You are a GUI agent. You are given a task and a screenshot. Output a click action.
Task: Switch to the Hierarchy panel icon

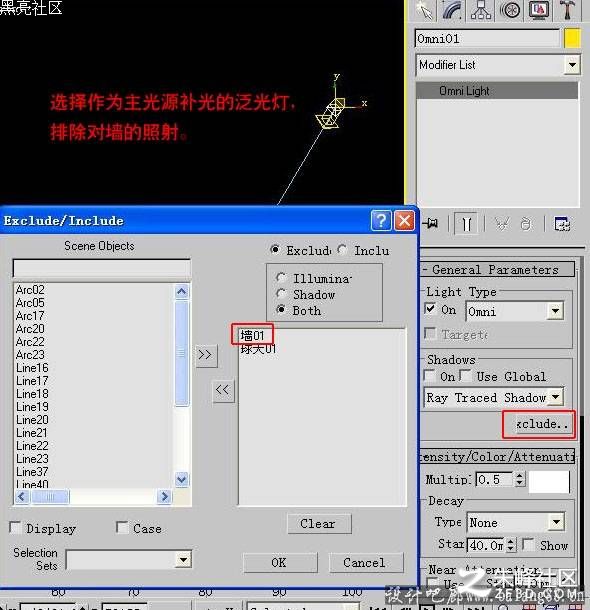pos(481,10)
